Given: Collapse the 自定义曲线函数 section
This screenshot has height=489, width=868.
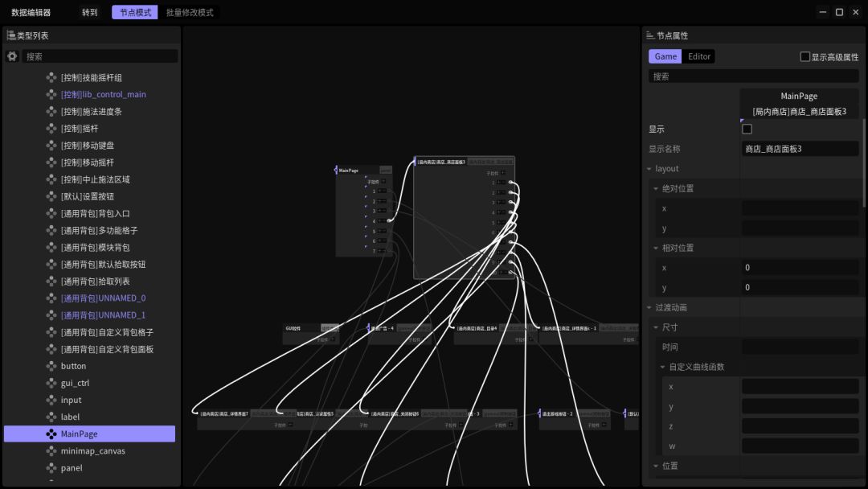Looking at the screenshot, I should pyautogui.click(x=662, y=368).
